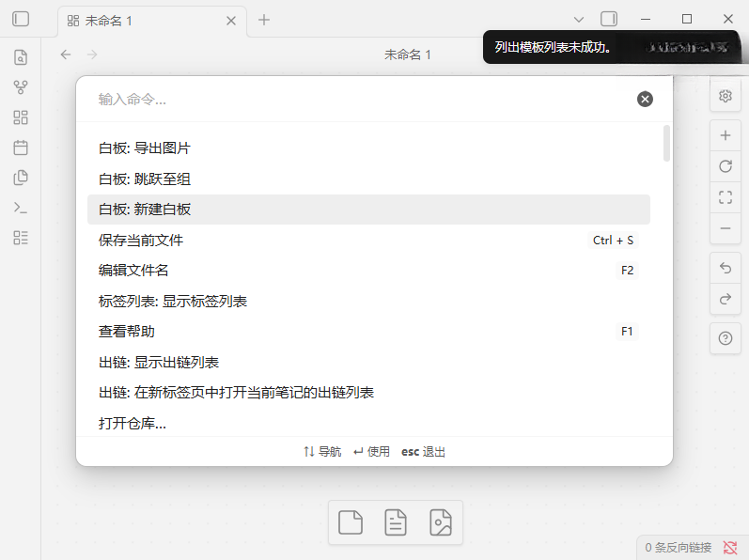Viewport: 749px width, 560px height.
Task: Redo last canvas action
Action: click(x=726, y=299)
